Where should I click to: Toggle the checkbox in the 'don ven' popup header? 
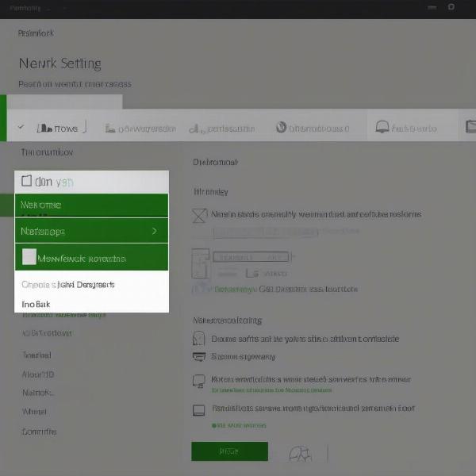(26, 181)
